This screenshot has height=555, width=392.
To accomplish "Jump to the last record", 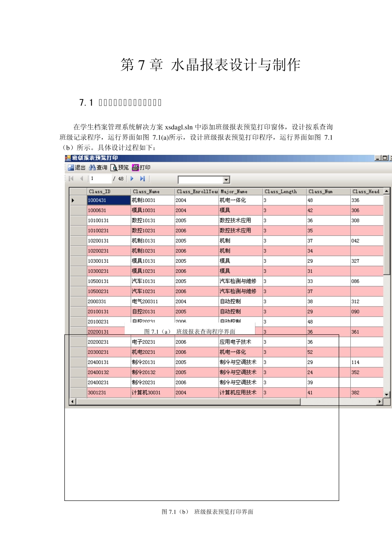I will coord(142,179).
